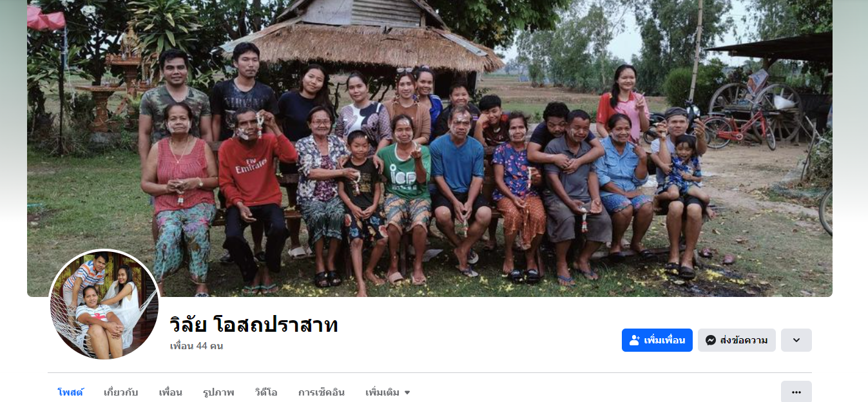Viewport: 868px width, 402px height.
Task: Click the profile name วิลัย โอสถปราสาท
Action: (x=254, y=325)
